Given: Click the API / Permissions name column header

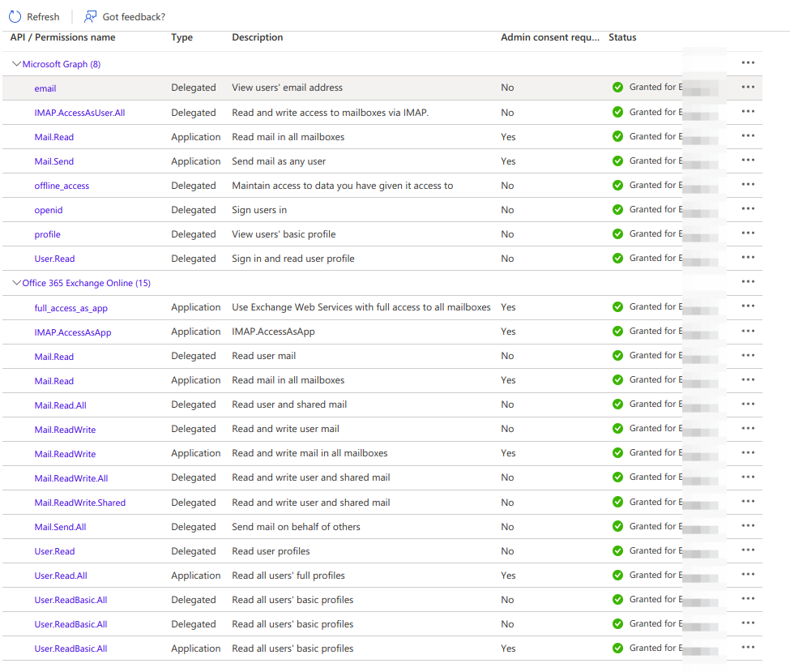Looking at the screenshot, I should (62, 37).
